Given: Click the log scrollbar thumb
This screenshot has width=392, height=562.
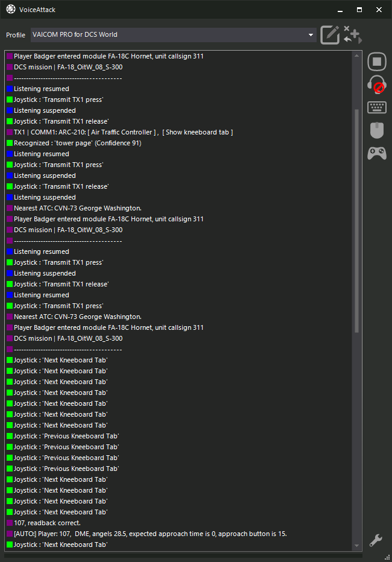Looking at the screenshot, I should coord(356,221).
